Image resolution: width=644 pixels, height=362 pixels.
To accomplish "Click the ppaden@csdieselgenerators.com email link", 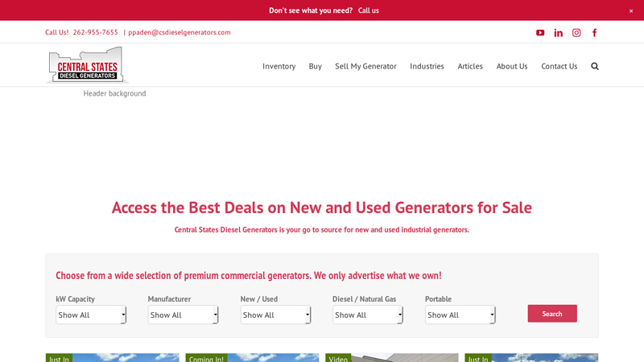I will tap(179, 32).
